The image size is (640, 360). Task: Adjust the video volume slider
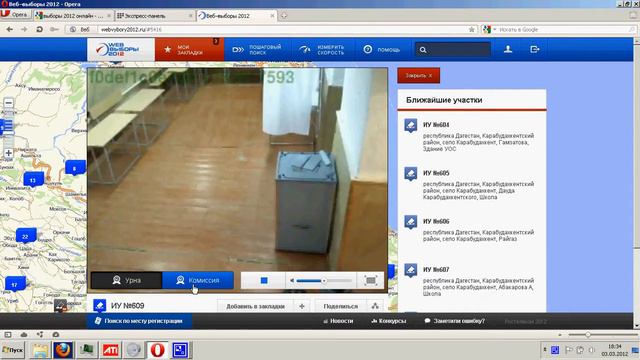tap(324, 280)
